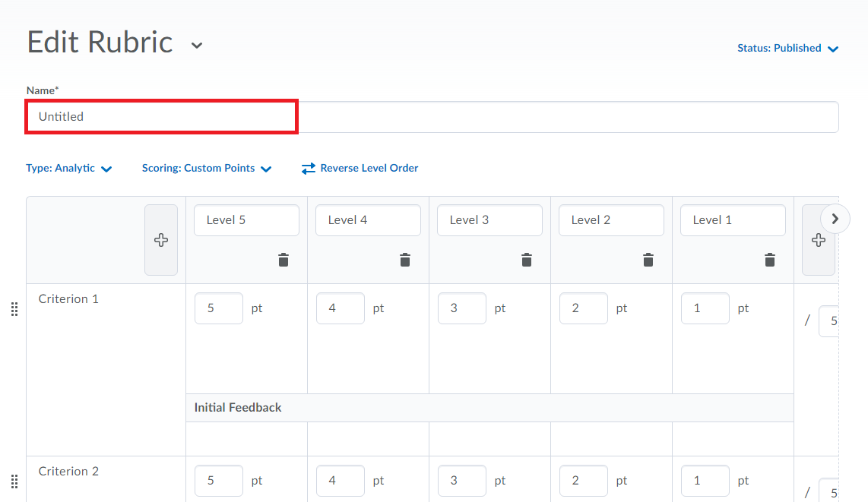Click Initial Feedback cell under Level 5
This screenshot has width=868, height=502.
coord(246,439)
